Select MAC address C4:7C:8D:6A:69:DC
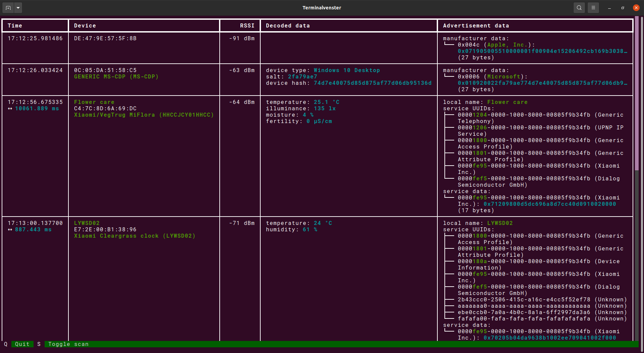This screenshot has width=644, height=353. (x=105, y=109)
